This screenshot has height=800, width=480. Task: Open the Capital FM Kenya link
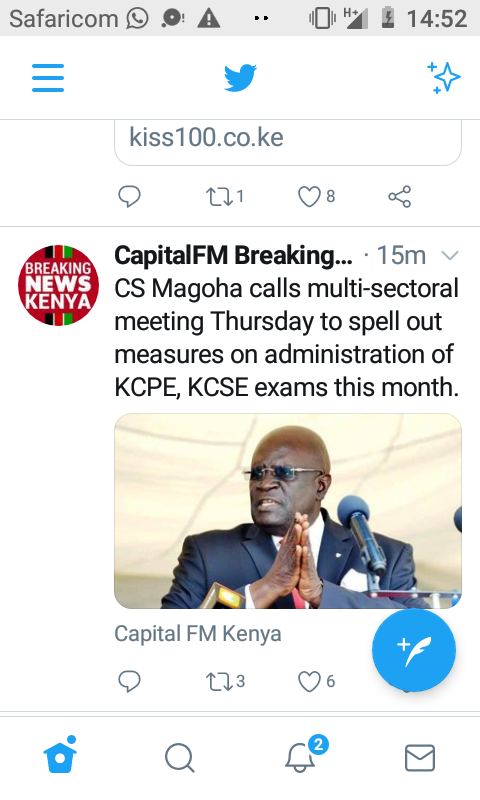pos(198,634)
